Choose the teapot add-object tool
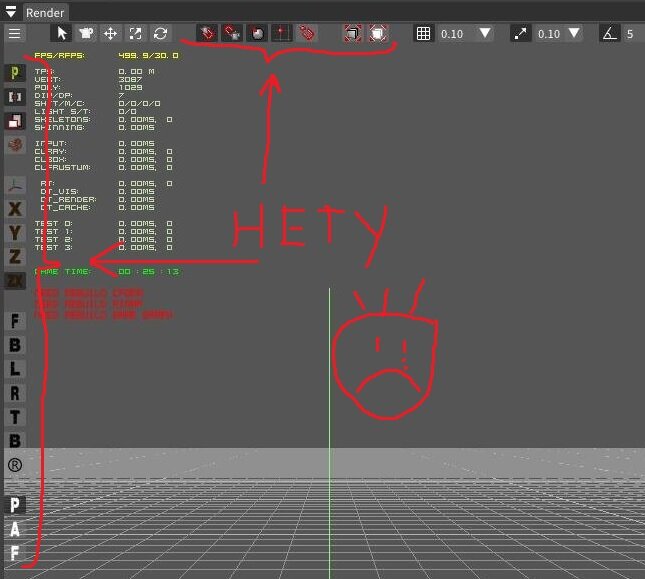This screenshot has height=579, width=645. click(x=87, y=33)
